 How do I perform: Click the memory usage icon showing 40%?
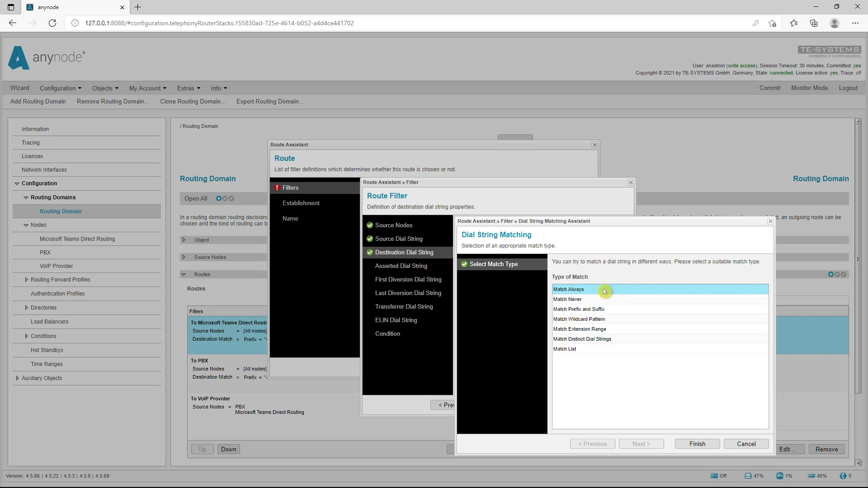pos(811,476)
